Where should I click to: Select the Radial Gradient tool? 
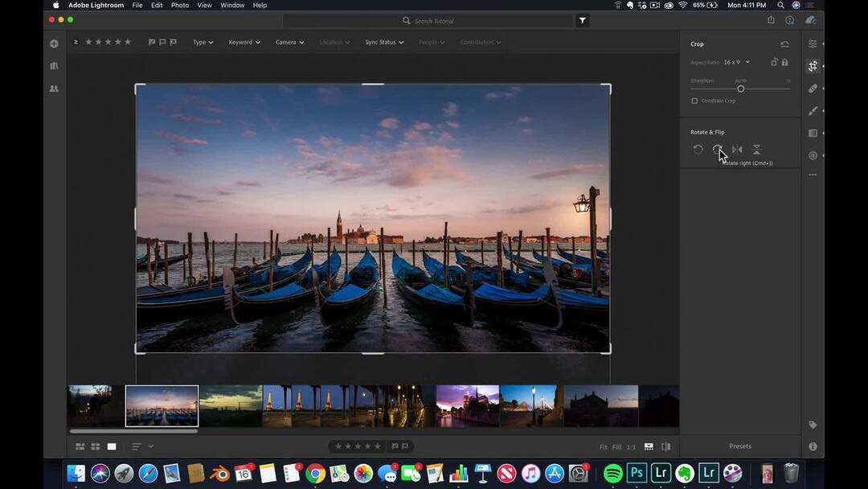coord(813,155)
